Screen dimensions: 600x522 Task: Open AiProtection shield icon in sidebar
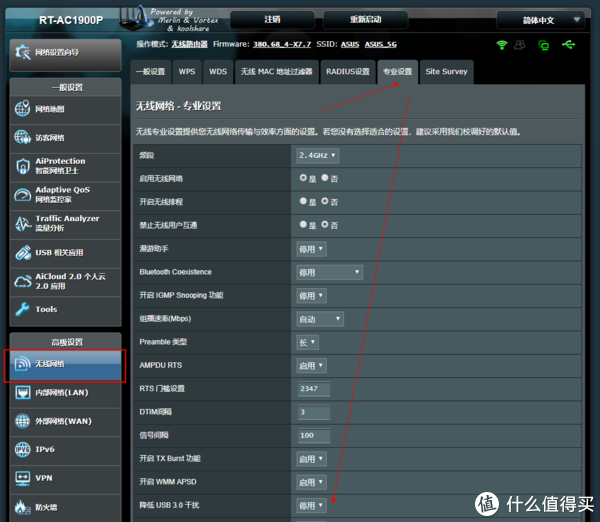pyautogui.click(x=22, y=166)
